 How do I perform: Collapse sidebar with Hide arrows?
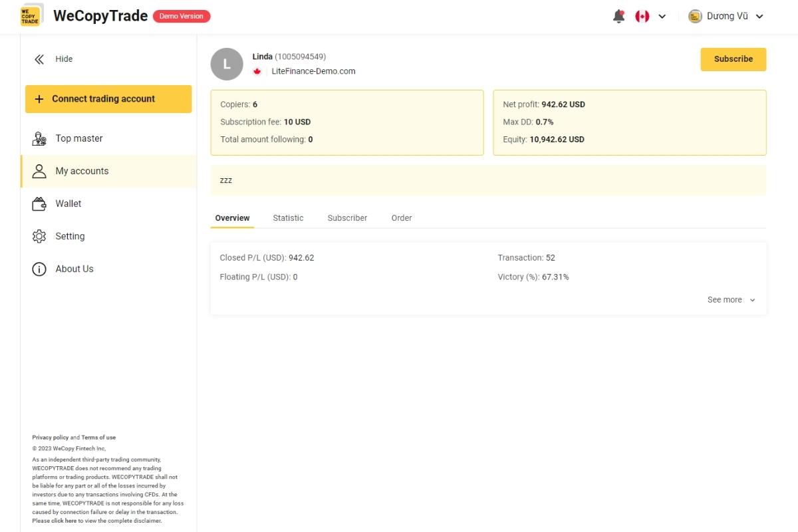[40, 59]
